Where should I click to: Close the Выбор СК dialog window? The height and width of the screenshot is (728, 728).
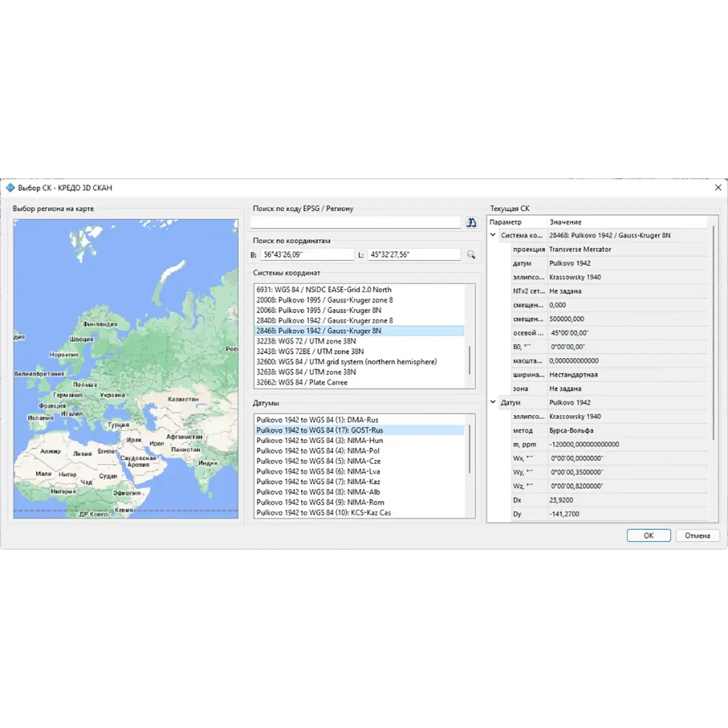(x=718, y=188)
